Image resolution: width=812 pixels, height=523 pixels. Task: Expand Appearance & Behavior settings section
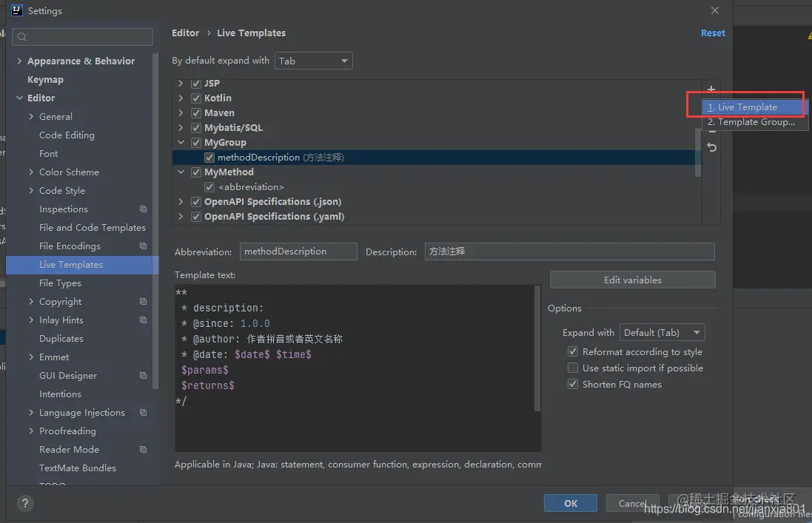pos(19,61)
